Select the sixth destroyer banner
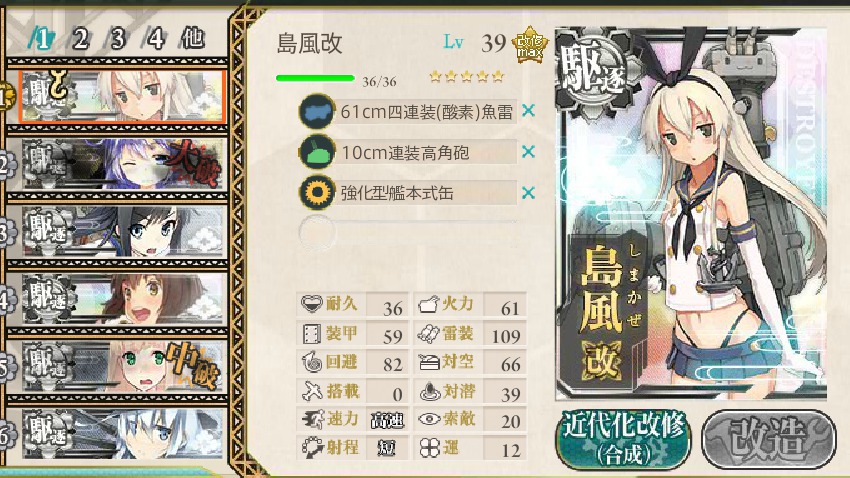Screen dimensions: 850x478 coord(123,434)
